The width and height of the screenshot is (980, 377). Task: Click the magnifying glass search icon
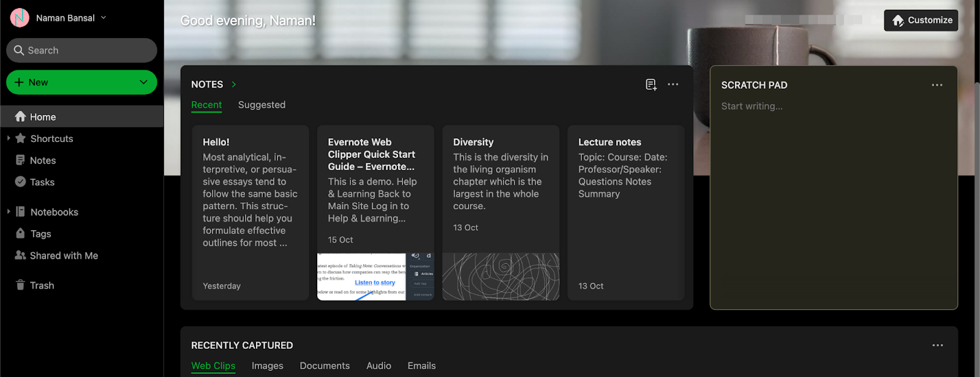tap(19, 50)
